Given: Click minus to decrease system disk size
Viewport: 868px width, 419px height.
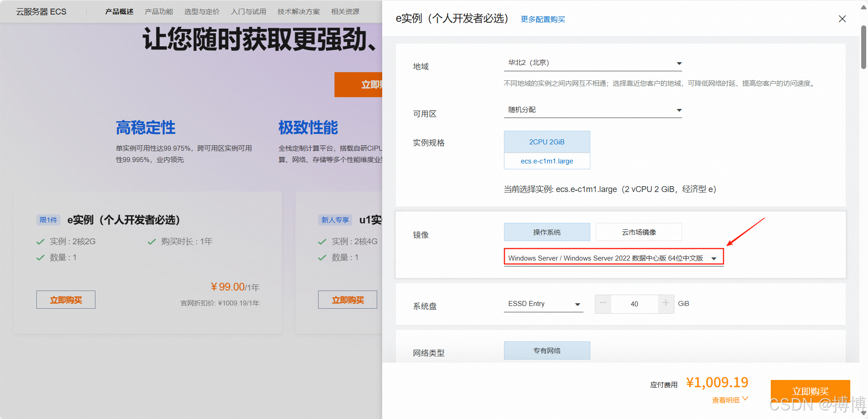Looking at the screenshot, I should [x=603, y=304].
